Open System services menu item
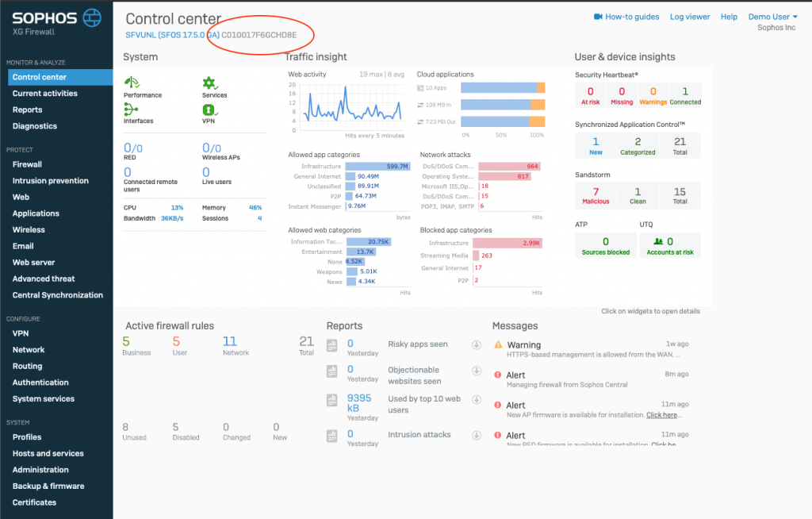 (44, 398)
